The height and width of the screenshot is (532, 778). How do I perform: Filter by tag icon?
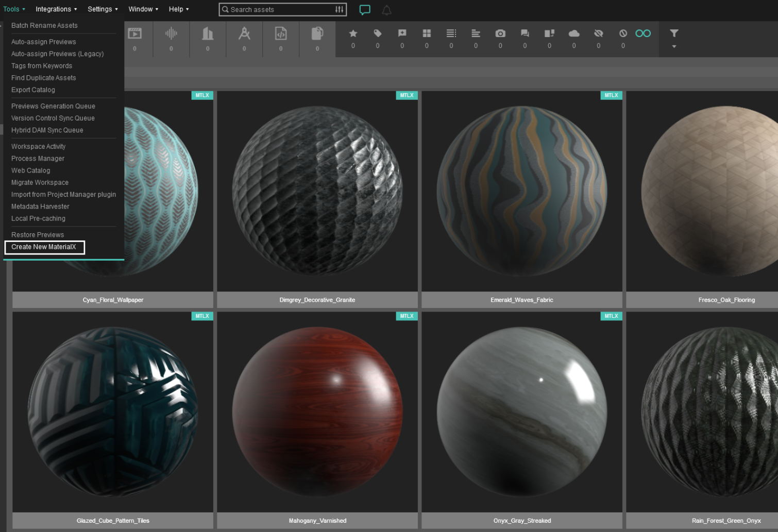pyautogui.click(x=378, y=33)
